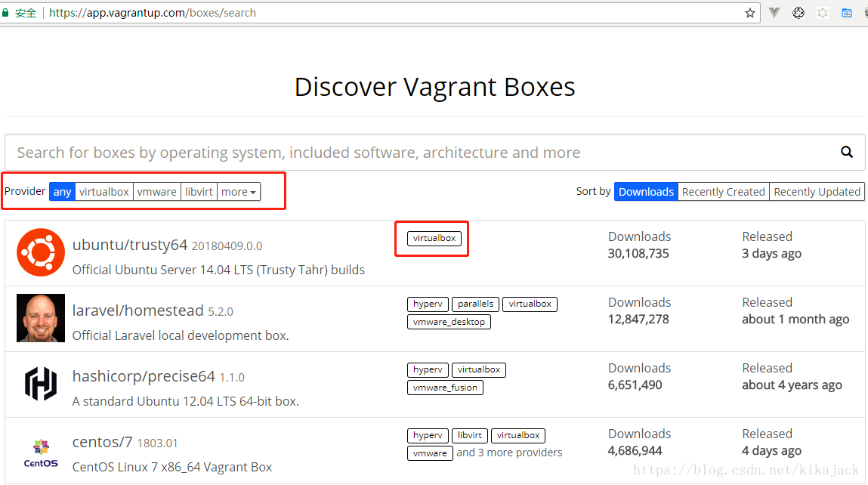Click 'Official Ubuntu Server 14.04 LTS' description

[218, 270]
